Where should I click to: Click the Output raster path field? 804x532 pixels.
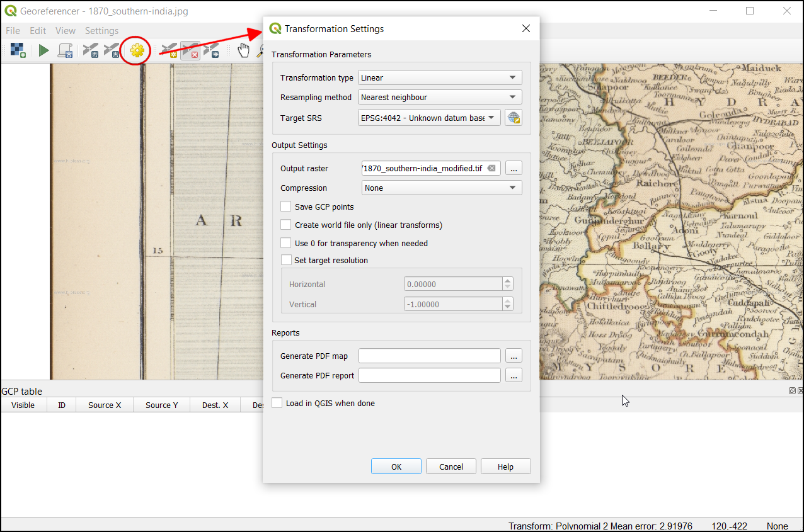[431, 168]
